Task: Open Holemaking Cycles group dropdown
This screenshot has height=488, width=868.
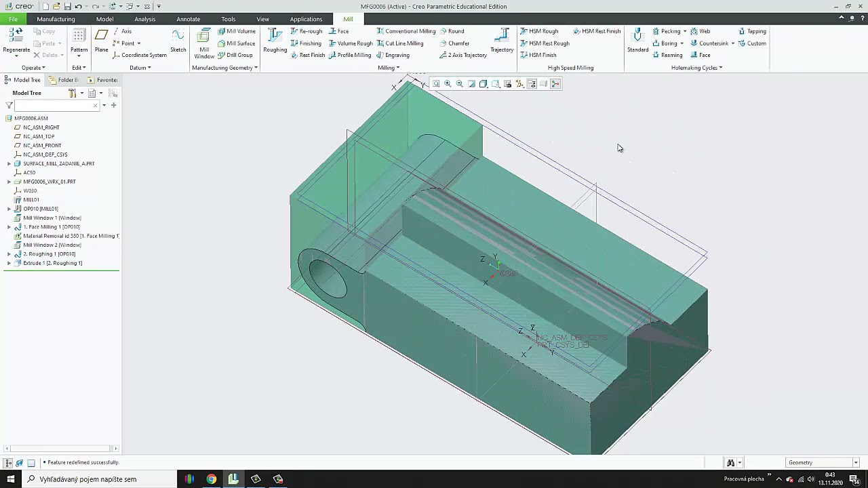Action: [x=696, y=68]
